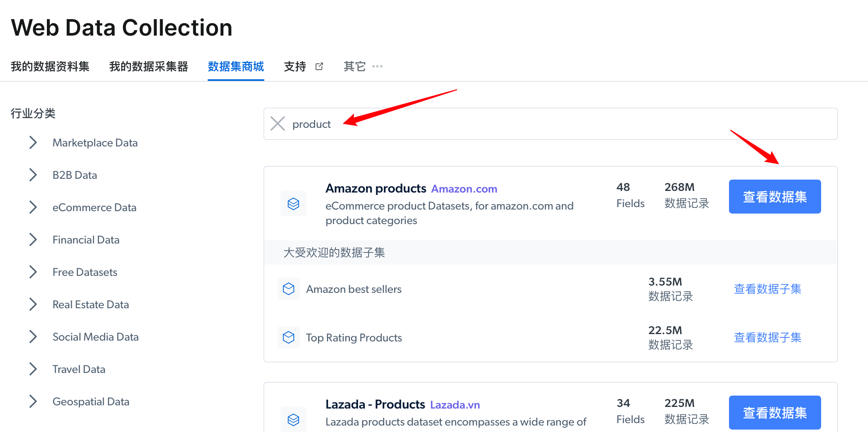Viewport: 868px width, 432px height.
Task: Click 查看数据集 for Lazada - Products
Action: point(775,413)
